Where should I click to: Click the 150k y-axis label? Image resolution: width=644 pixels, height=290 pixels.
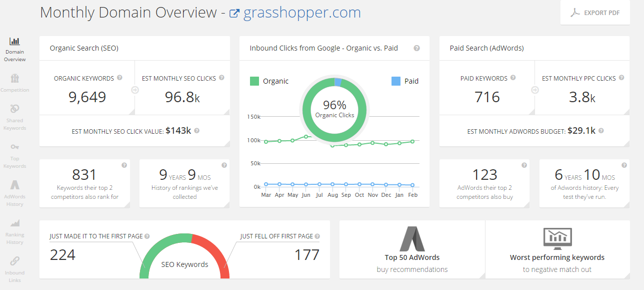[x=253, y=117]
